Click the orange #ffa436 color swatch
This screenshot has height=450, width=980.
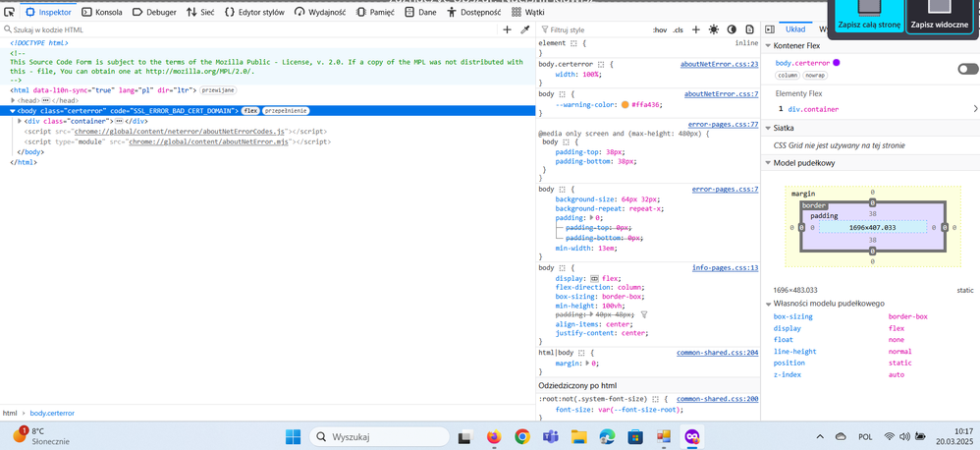click(x=625, y=105)
